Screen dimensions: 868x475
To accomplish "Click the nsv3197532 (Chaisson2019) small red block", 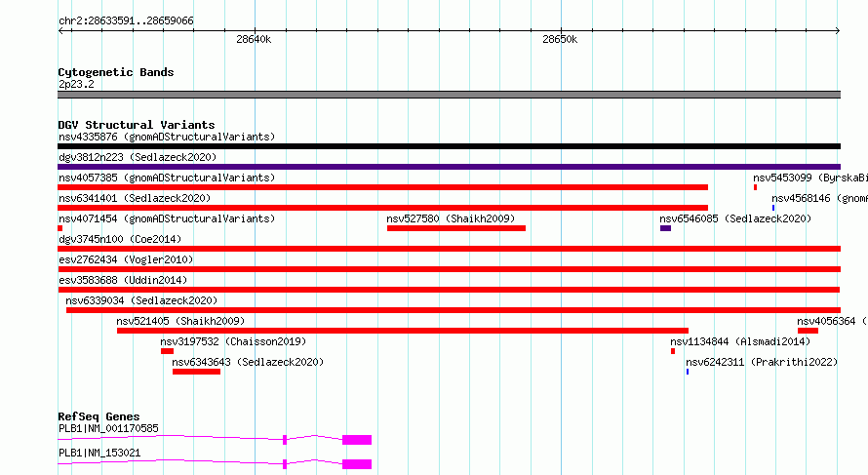I will [167, 351].
